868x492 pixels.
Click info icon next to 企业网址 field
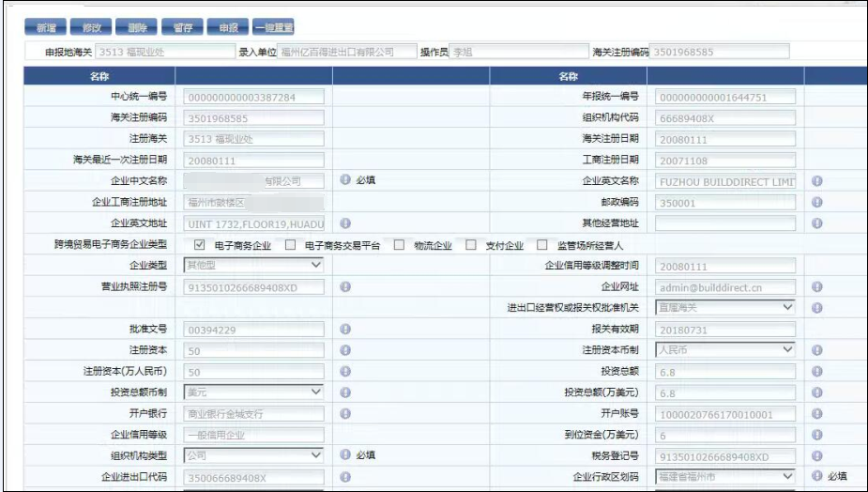816,286
